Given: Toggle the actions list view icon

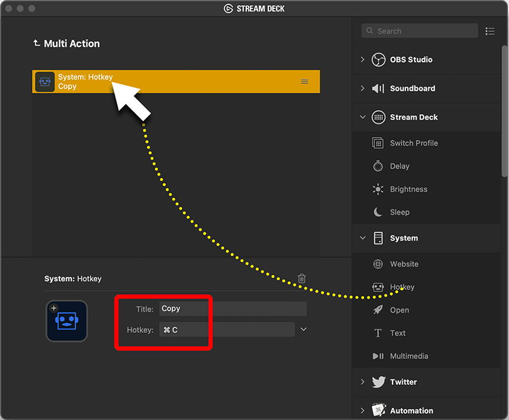Looking at the screenshot, I should [x=490, y=31].
